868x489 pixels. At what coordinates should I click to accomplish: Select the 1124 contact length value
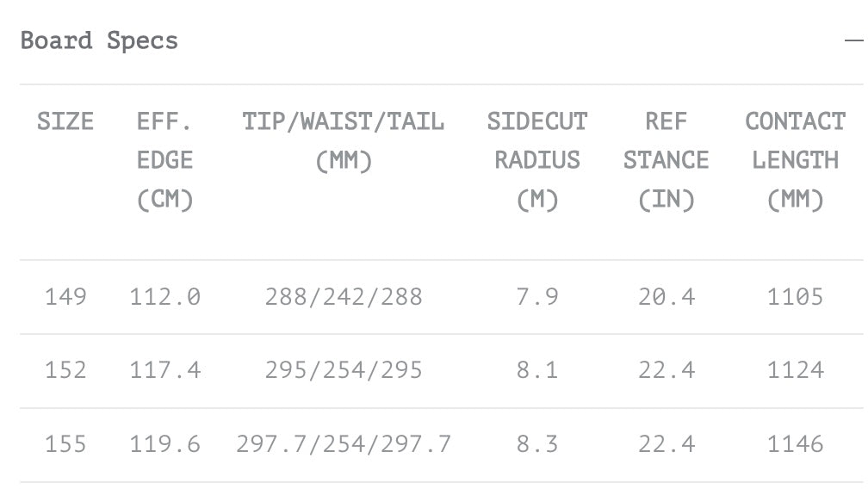click(x=795, y=370)
